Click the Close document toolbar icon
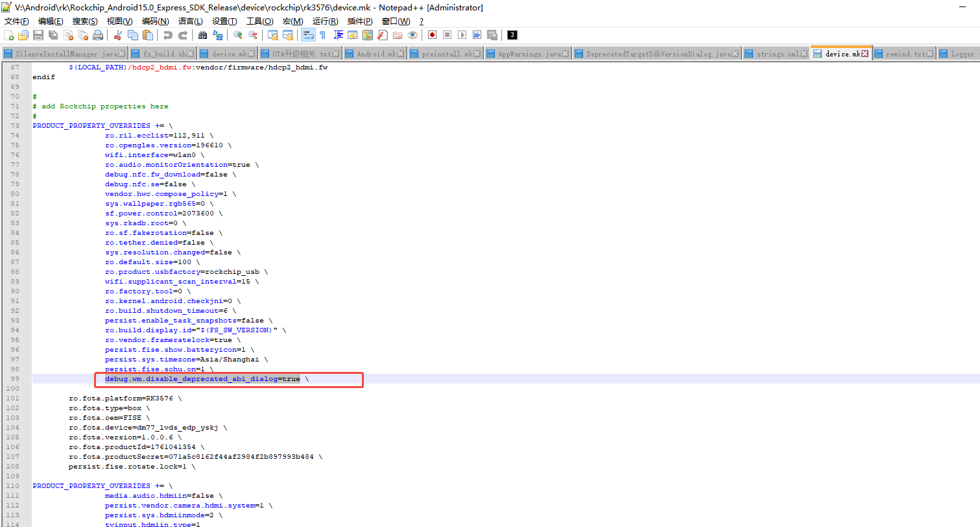 pos(68,35)
